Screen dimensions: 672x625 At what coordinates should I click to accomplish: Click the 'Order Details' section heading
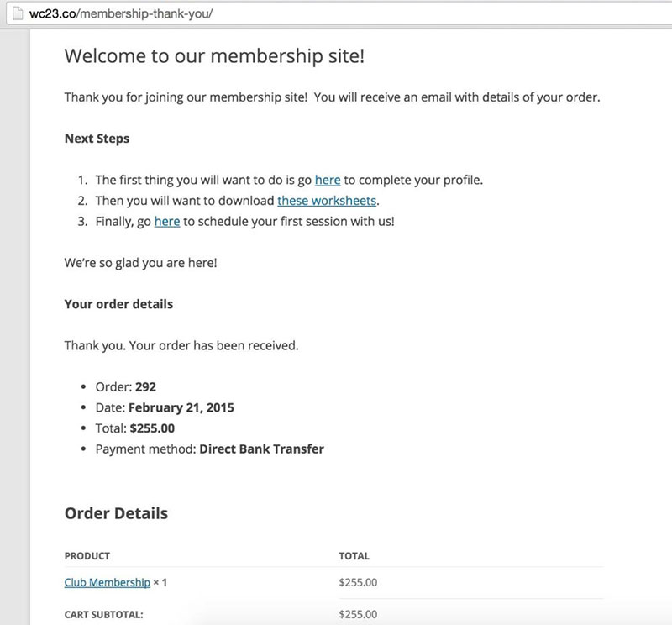pos(116,513)
